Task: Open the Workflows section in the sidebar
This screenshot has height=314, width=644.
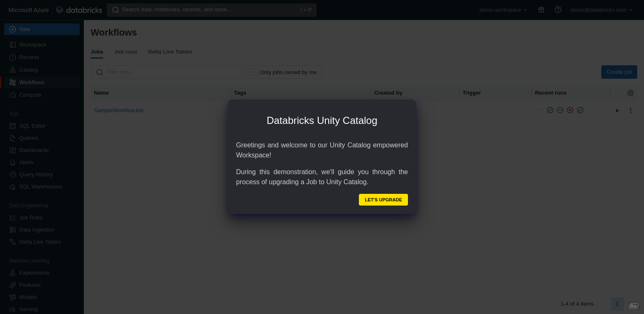Action: click(31, 82)
